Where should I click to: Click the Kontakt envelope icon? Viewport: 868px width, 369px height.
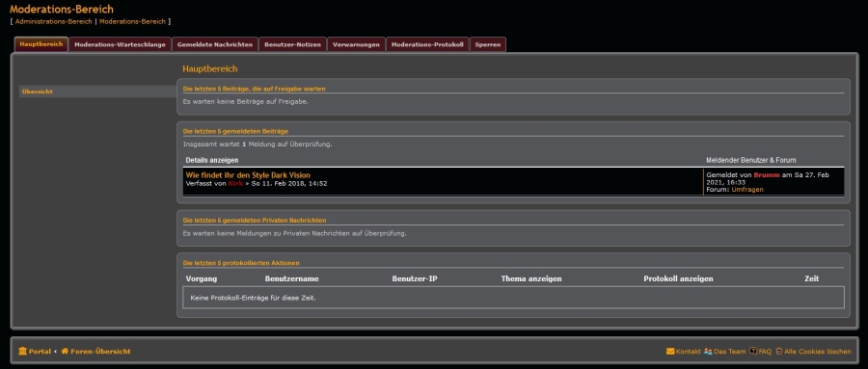tap(670, 352)
